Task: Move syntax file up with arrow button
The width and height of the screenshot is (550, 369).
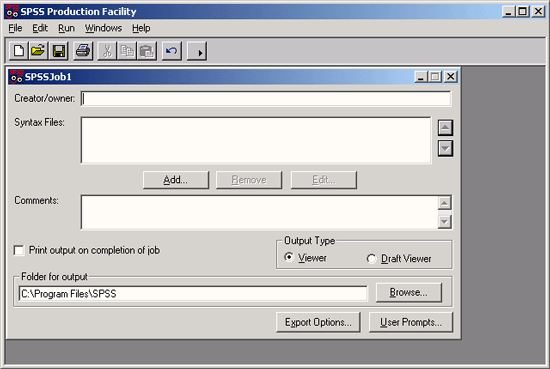Action: pos(445,127)
